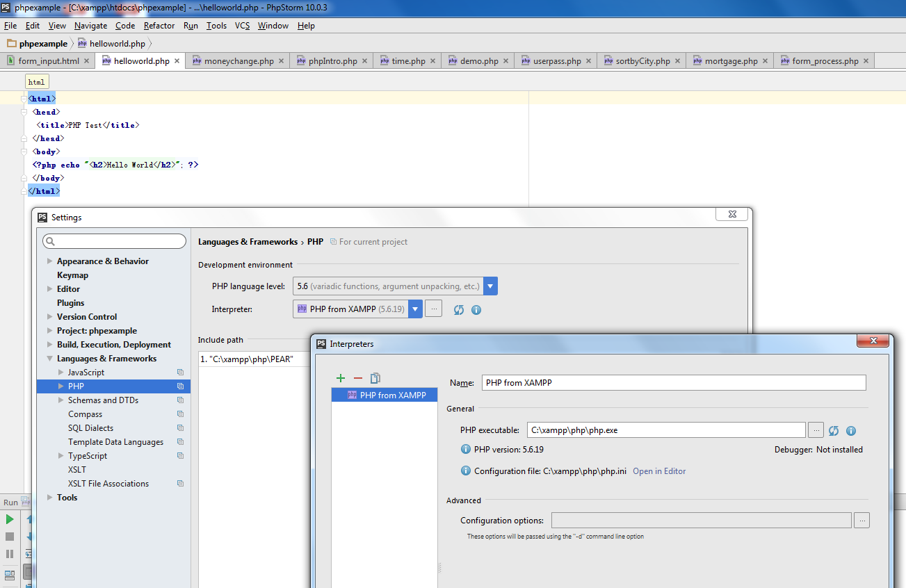Fold the html block in the editor gutter

(24, 99)
